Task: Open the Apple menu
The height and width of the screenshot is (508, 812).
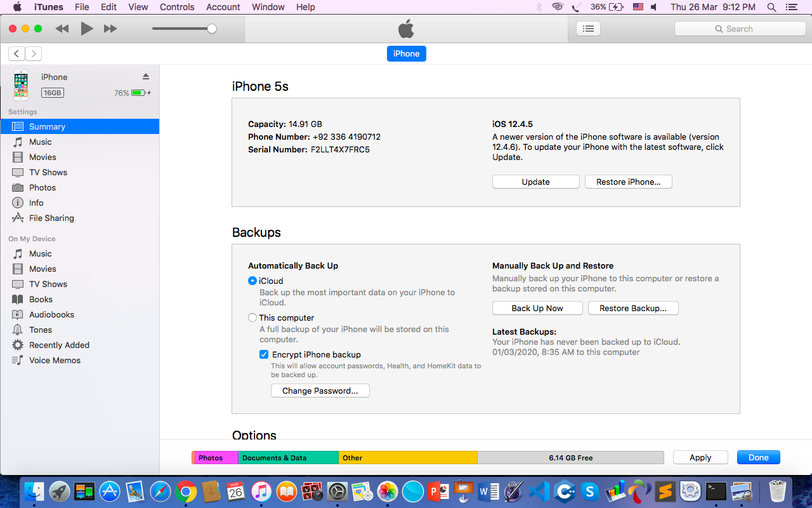Action: coord(17,7)
